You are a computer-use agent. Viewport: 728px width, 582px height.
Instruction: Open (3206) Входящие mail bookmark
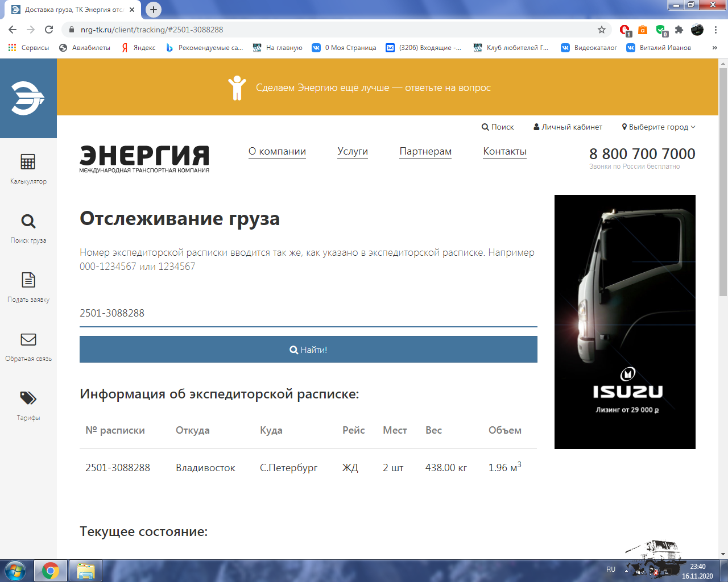424,48
